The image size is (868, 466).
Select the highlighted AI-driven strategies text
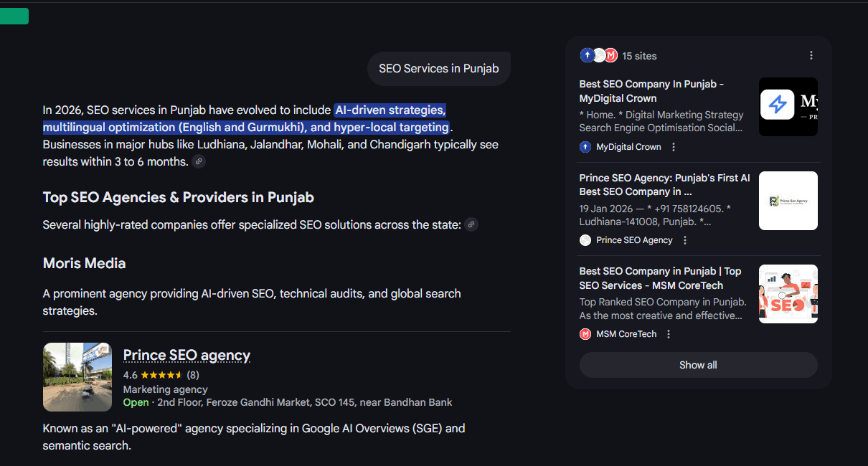[390, 110]
